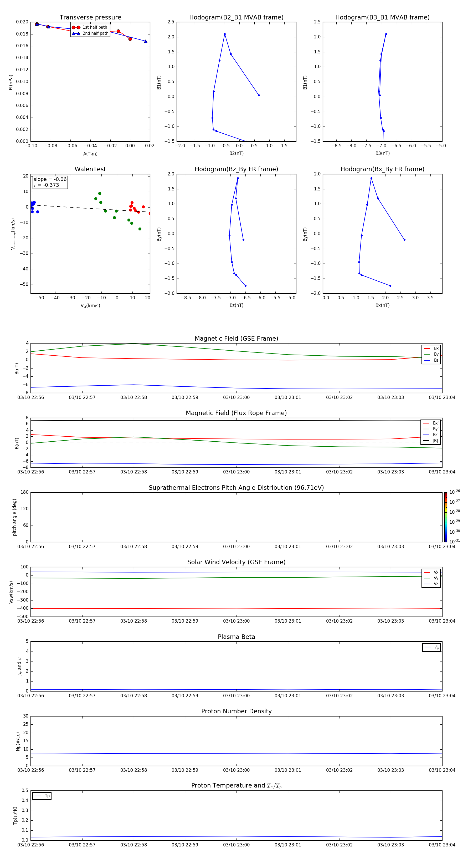Click the 'Proton Number Density' title
This screenshot has width=473, height=868.
(x=236, y=711)
